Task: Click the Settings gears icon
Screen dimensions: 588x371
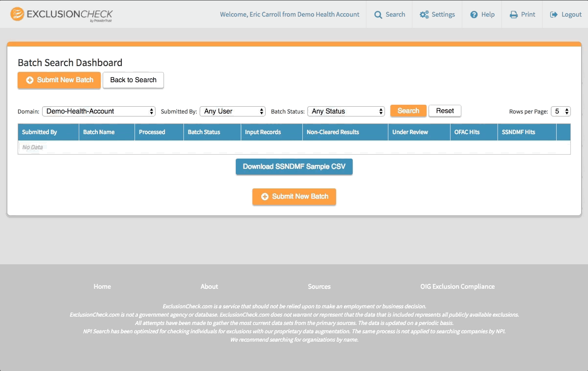Action: click(x=424, y=15)
